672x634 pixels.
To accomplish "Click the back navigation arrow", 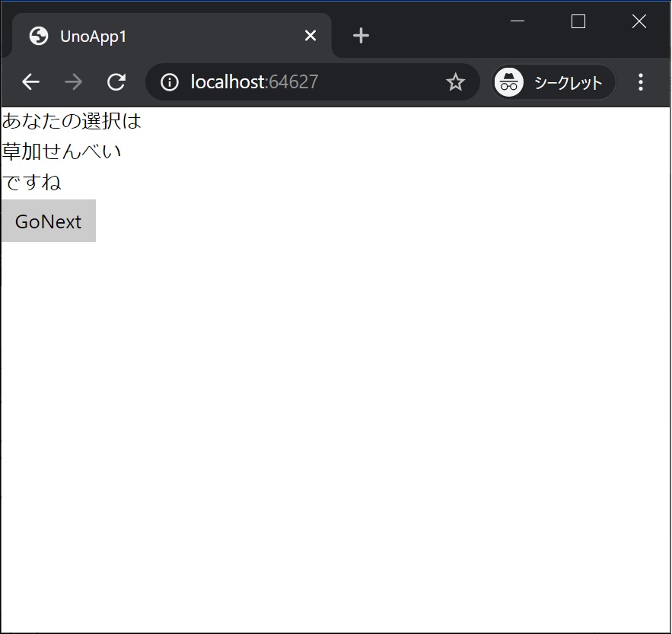I will pos(30,81).
